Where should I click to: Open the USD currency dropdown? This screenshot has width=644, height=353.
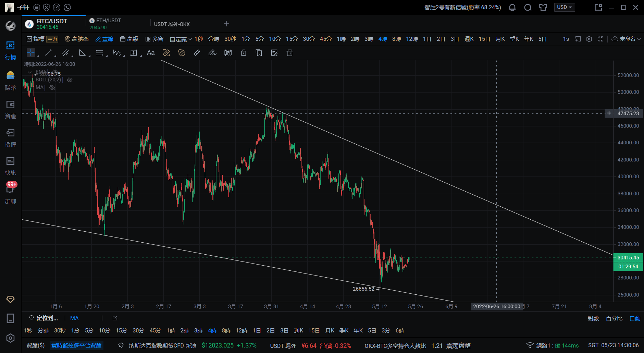564,7
